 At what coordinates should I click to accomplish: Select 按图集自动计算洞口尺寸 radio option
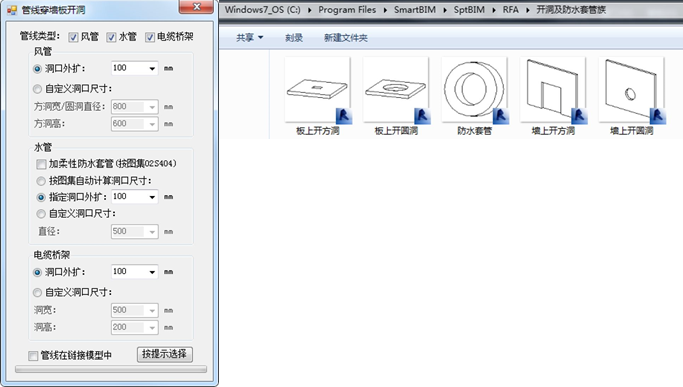[41, 181]
